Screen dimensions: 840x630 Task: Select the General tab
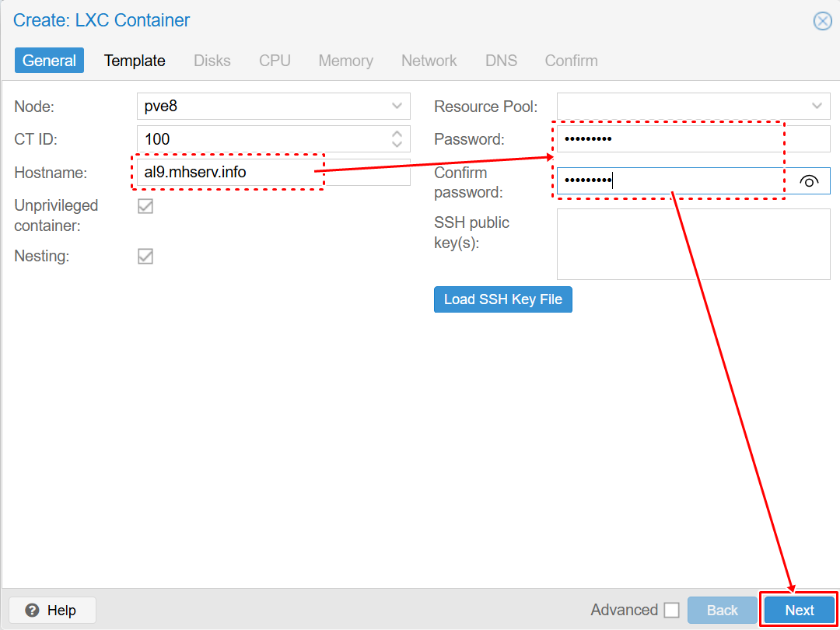tap(49, 61)
